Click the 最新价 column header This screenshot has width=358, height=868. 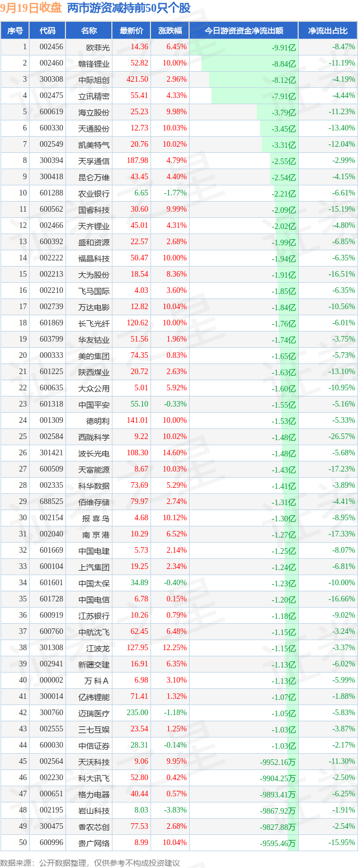[131, 31]
